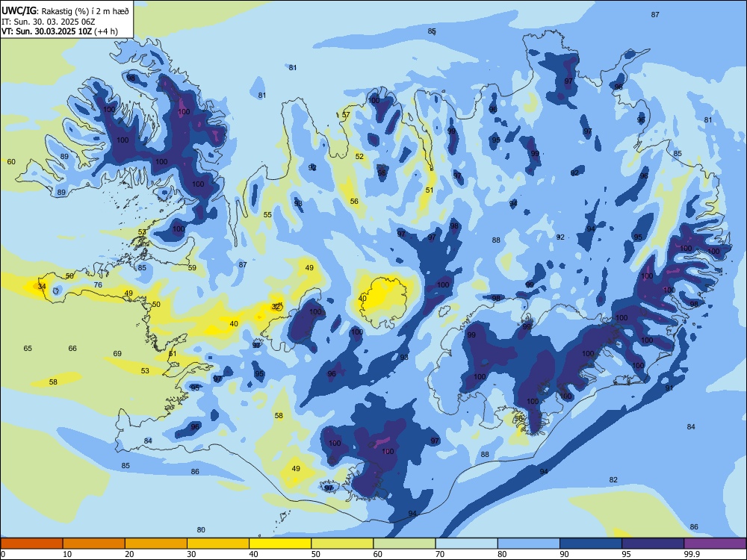747x560 pixels.
Task: Click the dark blue 90–95 legend swatch
Action: (x=591, y=544)
